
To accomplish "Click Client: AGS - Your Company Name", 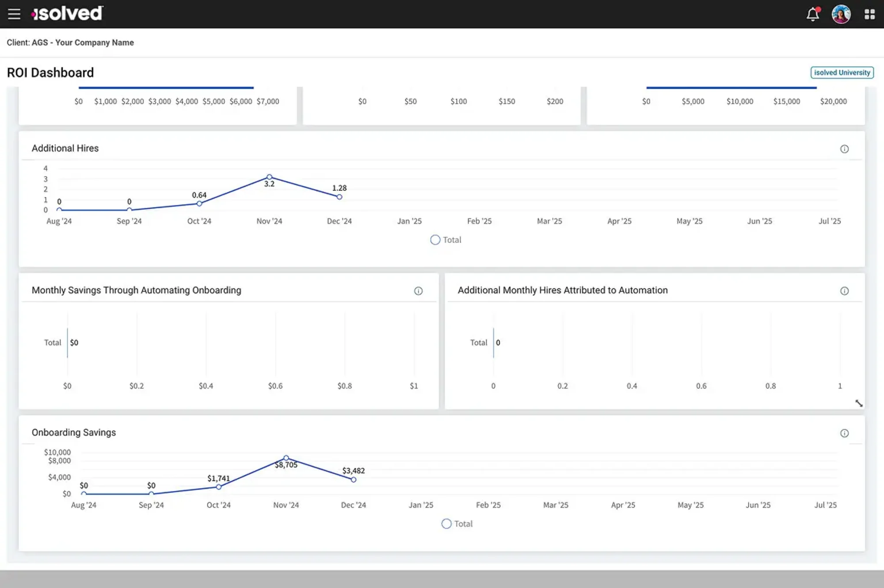I will pyautogui.click(x=70, y=42).
